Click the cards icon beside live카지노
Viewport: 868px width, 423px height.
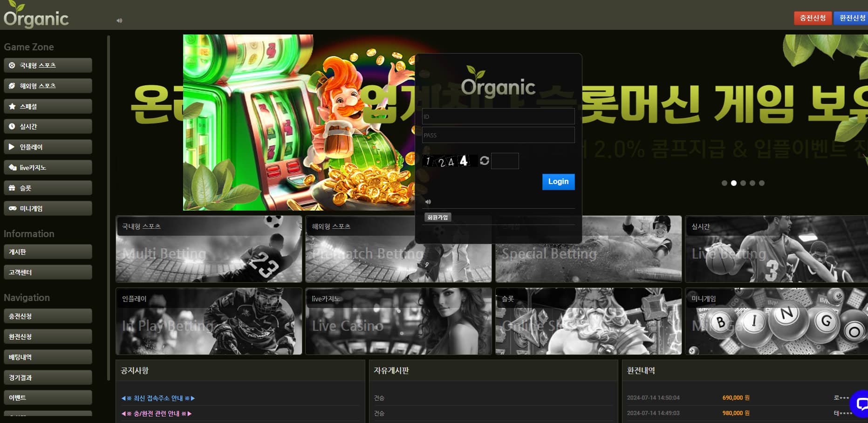pos(13,167)
